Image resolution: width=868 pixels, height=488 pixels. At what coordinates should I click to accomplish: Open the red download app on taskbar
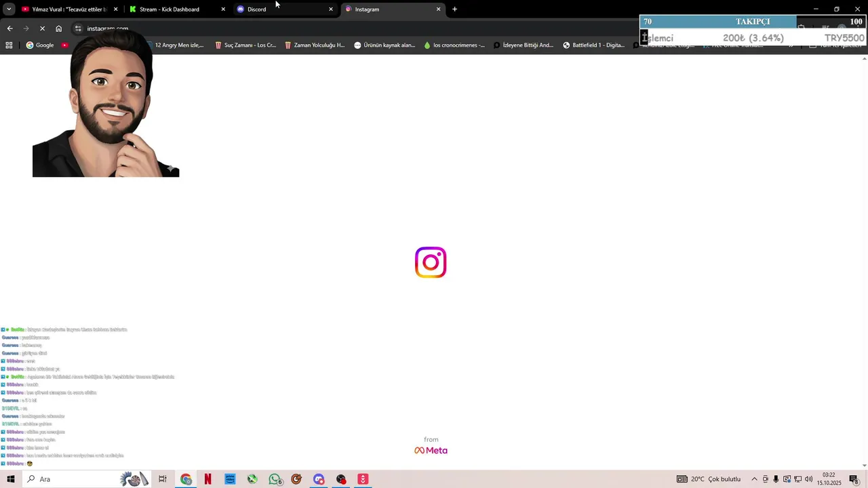coord(363,479)
